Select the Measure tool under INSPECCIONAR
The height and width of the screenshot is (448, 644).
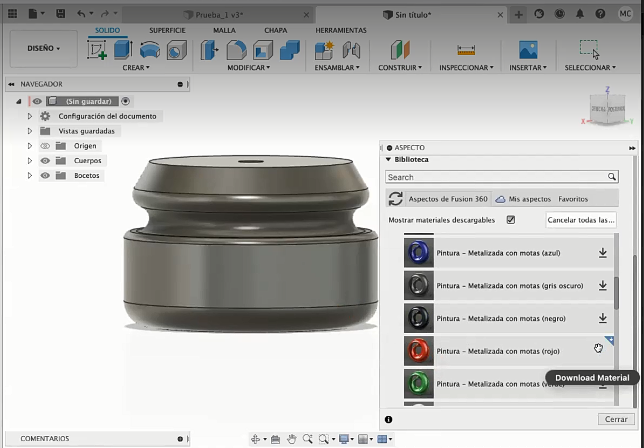pos(465,50)
